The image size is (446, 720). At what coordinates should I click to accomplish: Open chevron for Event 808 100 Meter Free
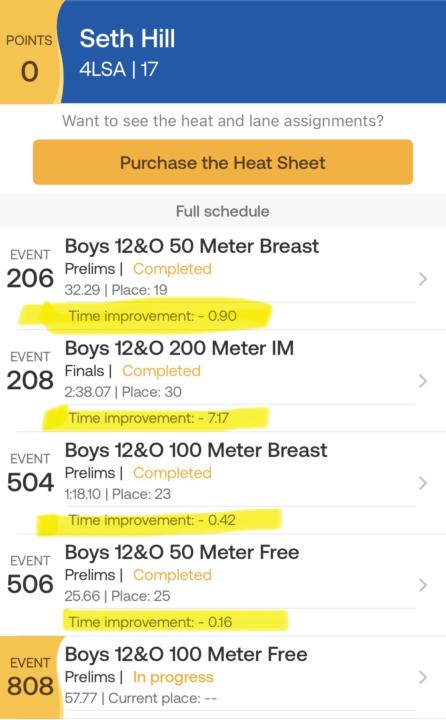(x=423, y=677)
